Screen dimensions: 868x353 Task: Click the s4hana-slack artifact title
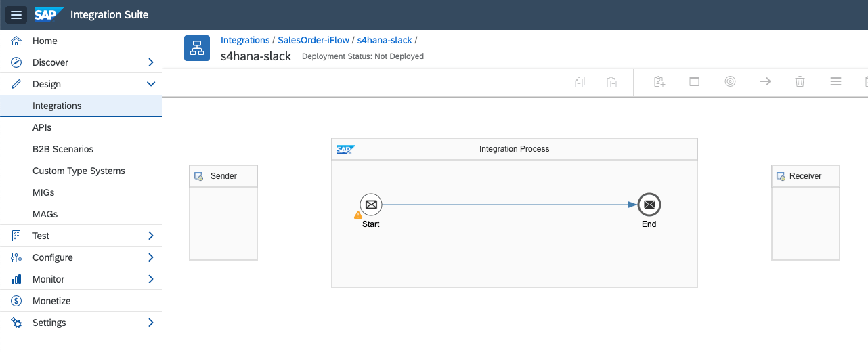[x=256, y=56]
